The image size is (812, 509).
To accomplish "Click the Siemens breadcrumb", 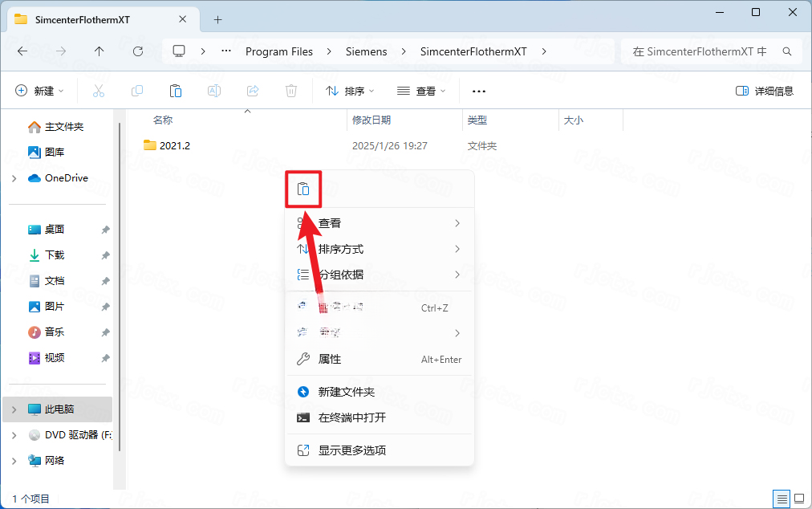I will click(366, 51).
